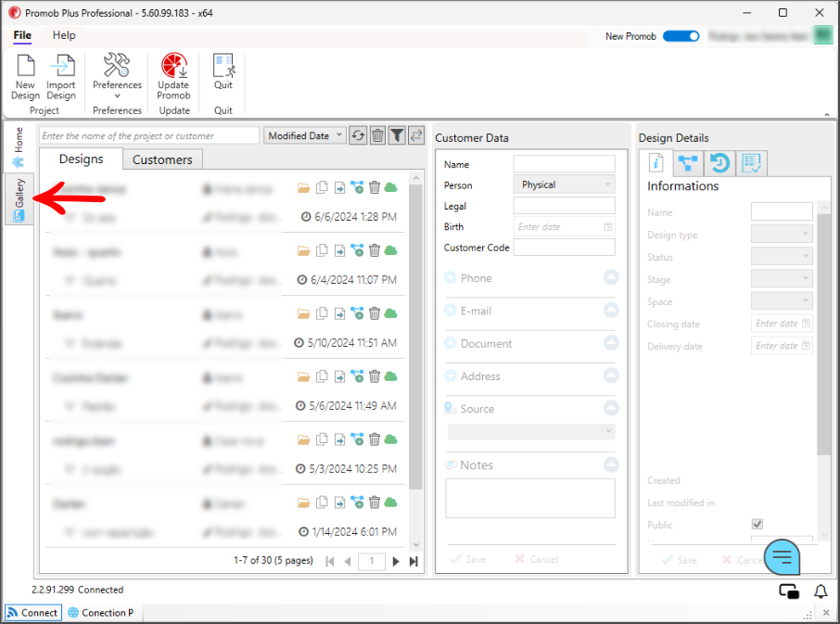Open the Gallery side tab
Viewport: 840px width, 624px height.
pyautogui.click(x=19, y=199)
